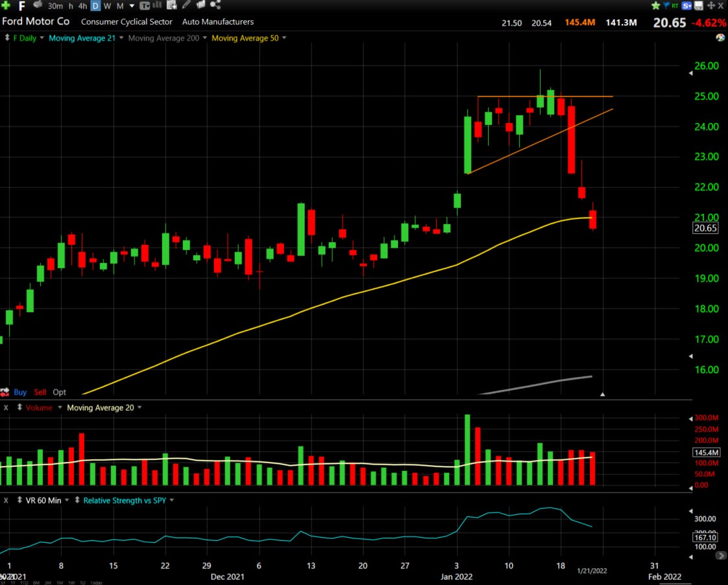Click the -4.62% percent change value

[709, 23]
